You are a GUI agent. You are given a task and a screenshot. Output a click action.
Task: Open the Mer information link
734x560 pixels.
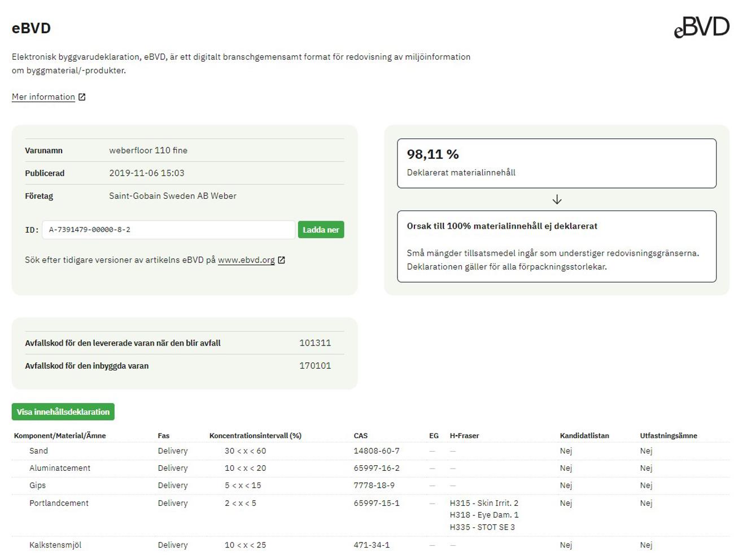point(43,97)
